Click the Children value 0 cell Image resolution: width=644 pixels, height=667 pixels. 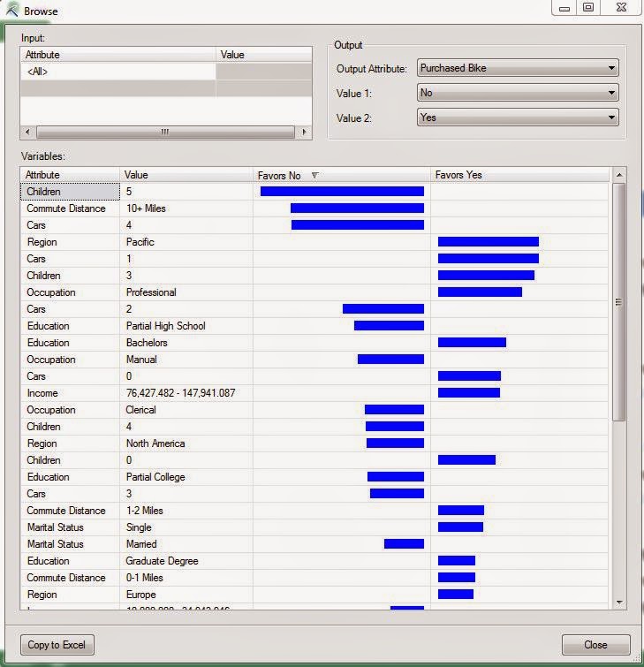[186, 460]
